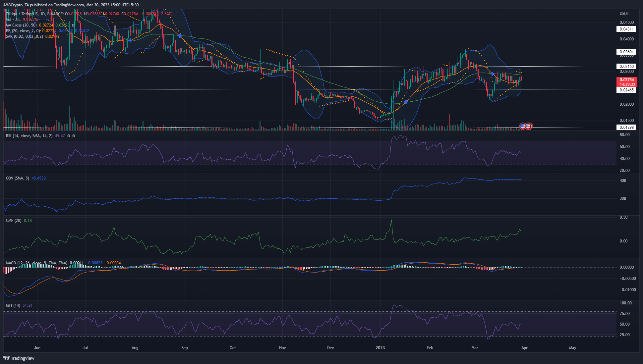Screen dimensions: 643x364
Task: Click the MFI value 51.21
Action: point(28,305)
